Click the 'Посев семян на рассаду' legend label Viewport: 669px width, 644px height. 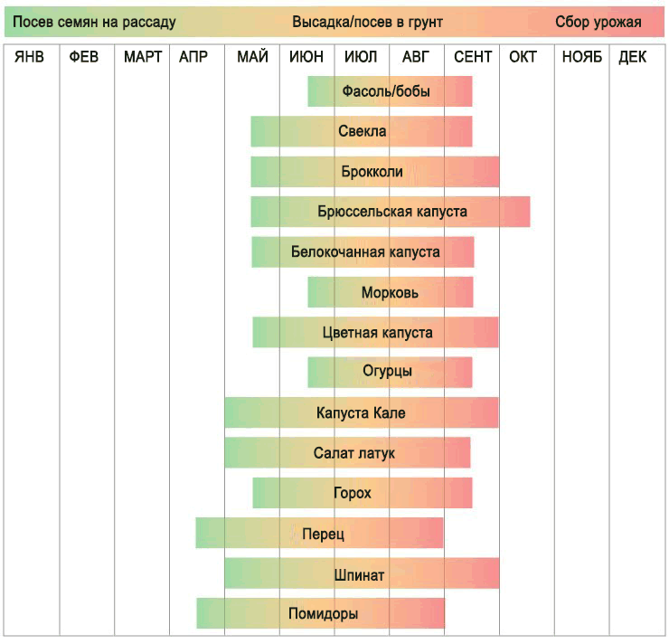coord(94,22)
